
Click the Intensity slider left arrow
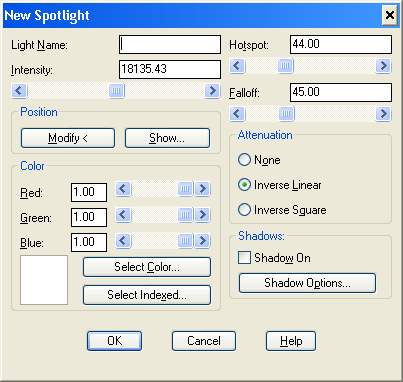(x=19, y=90)
